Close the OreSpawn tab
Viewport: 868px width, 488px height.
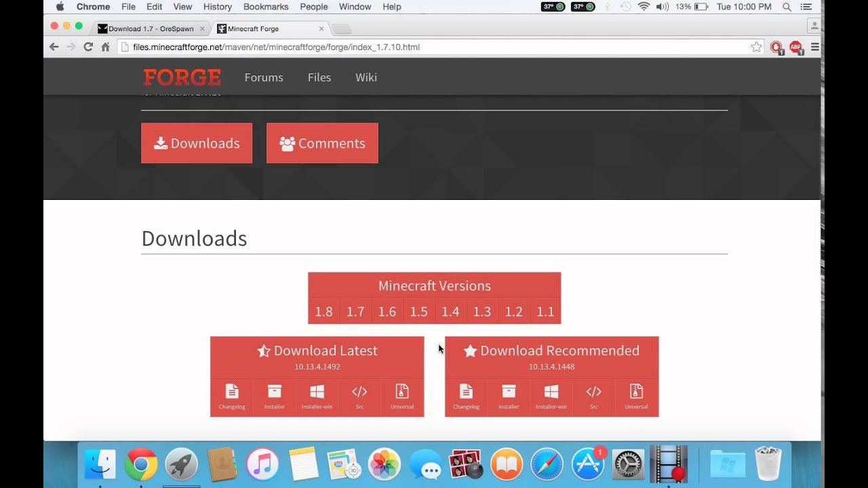(202, 28)
